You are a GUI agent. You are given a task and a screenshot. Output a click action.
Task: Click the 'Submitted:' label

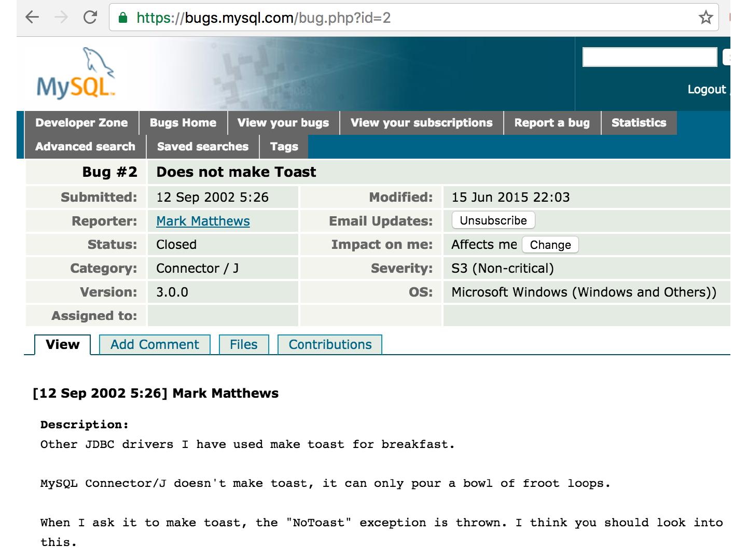[x=99, y=198]
